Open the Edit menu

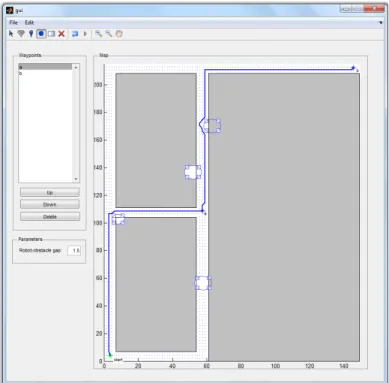[x=29, y=22]
